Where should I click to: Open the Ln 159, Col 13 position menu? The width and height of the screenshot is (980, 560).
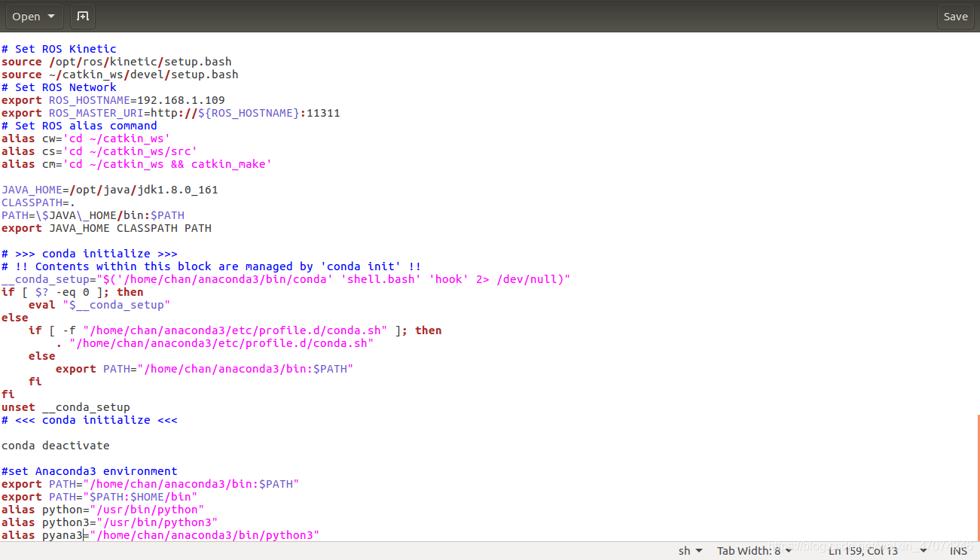(877, 551)
